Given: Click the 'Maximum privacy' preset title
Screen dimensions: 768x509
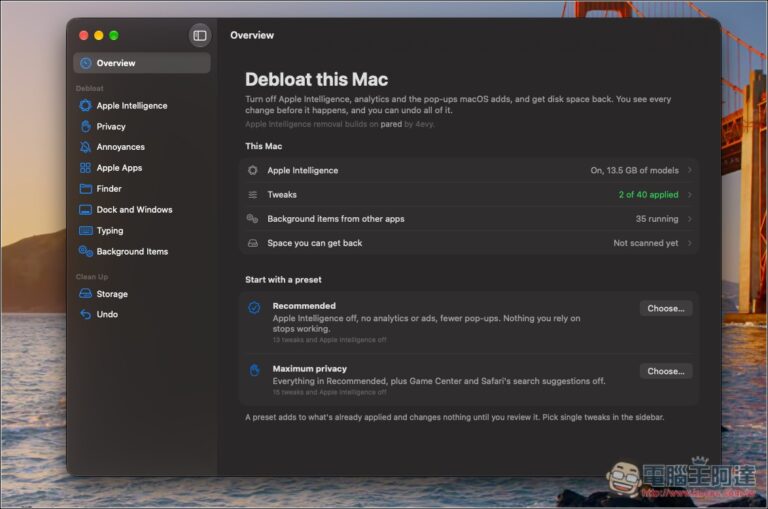Looking at the screenshot, I should (310, 368).
